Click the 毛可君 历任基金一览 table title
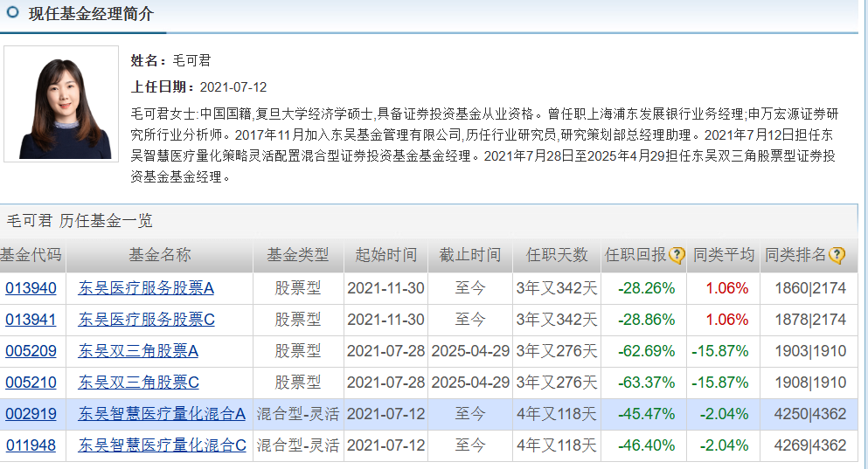Screen dimensions: 868x469 (x=80, y=221)
